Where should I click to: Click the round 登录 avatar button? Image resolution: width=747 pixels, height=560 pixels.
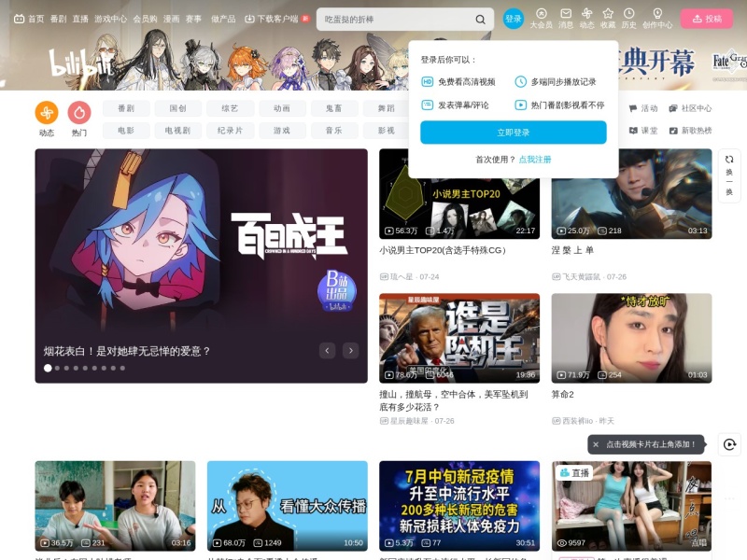point(513,19)
